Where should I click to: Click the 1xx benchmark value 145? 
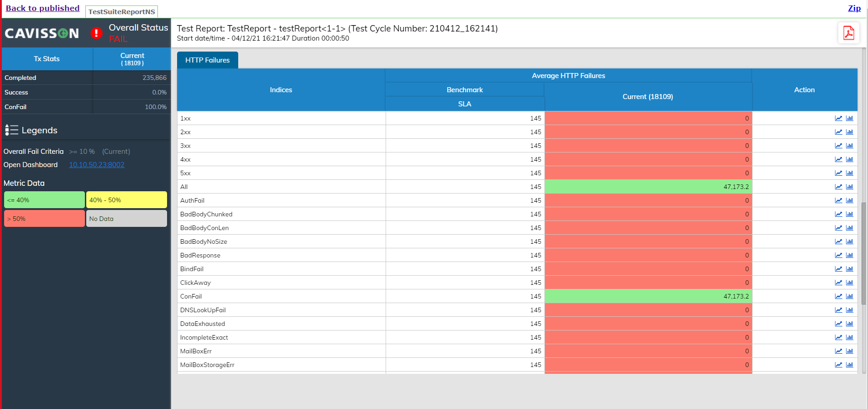536,118
